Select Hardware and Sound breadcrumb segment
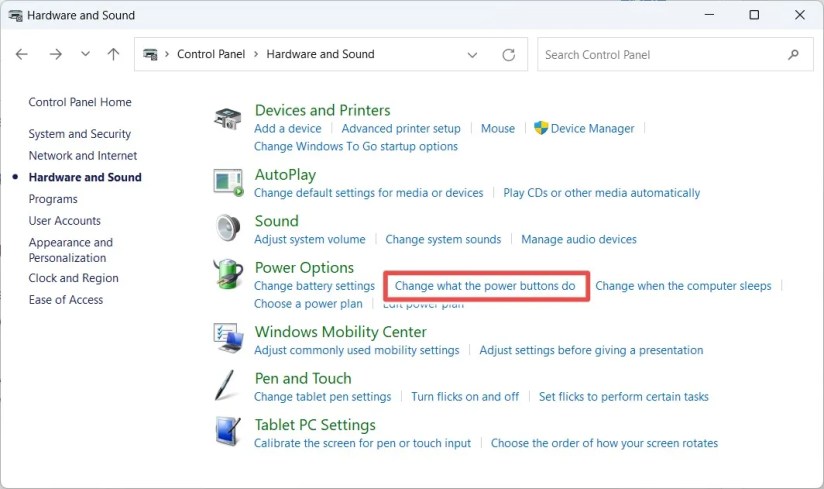This screenshot has height=489, width=824. (x=321, y=54)
